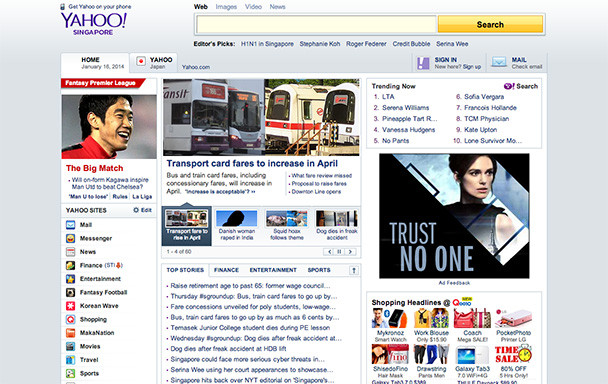This screenshot has height=384, width=608.
Task: Click the Trust No One advertisement
Action: (454, 216)
